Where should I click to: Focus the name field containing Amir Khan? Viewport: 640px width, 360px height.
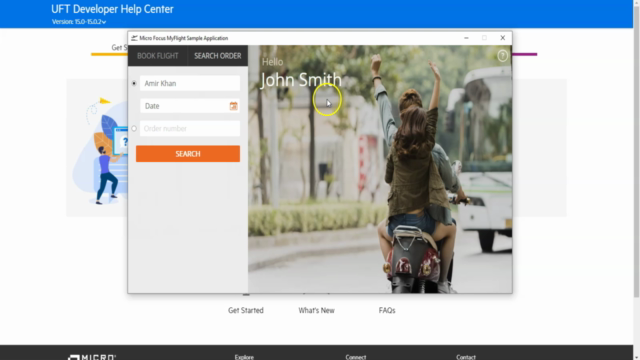[x=190, y=83]
